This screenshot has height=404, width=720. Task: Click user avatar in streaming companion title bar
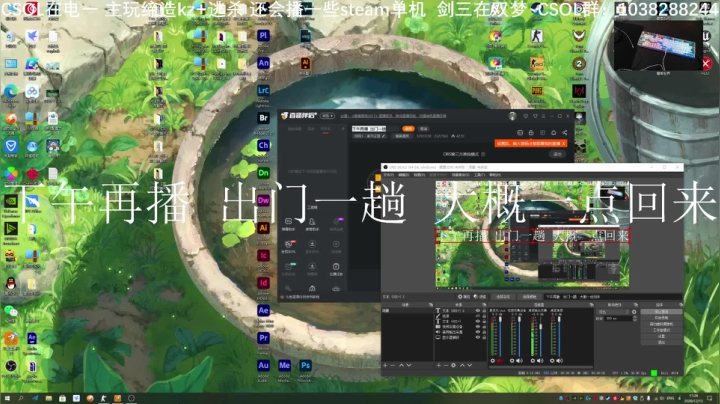click(512, 116)
